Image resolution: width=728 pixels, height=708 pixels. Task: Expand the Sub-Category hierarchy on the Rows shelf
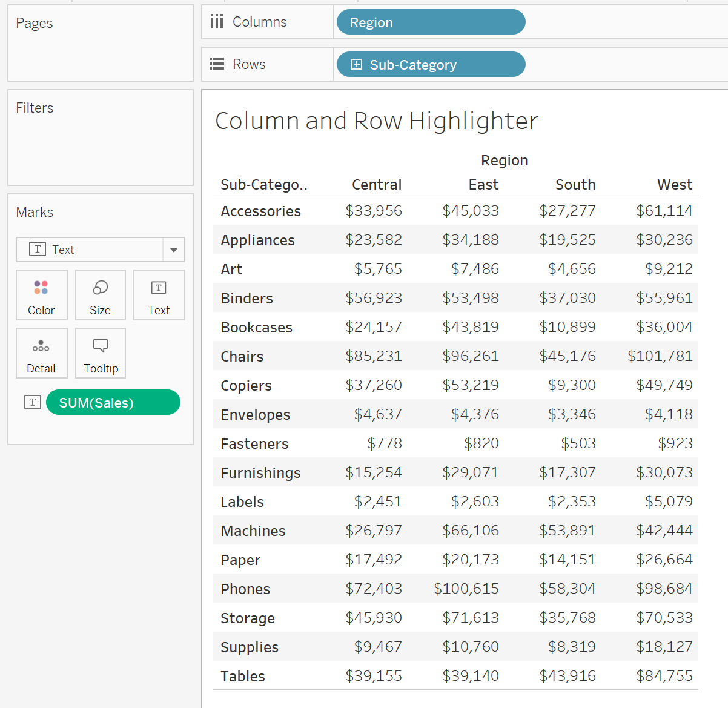[357, 64]
